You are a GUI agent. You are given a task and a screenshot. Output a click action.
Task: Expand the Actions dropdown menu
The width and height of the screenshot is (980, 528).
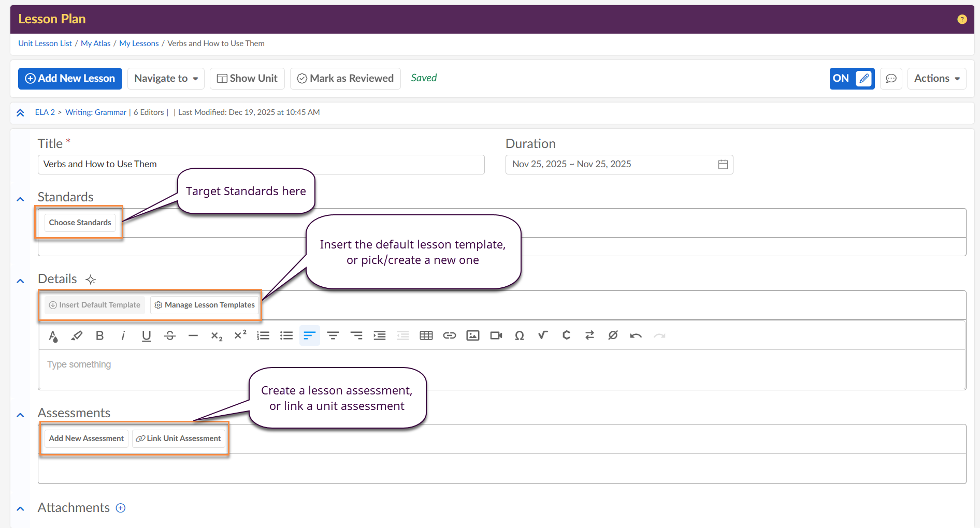tap(936, 79)
